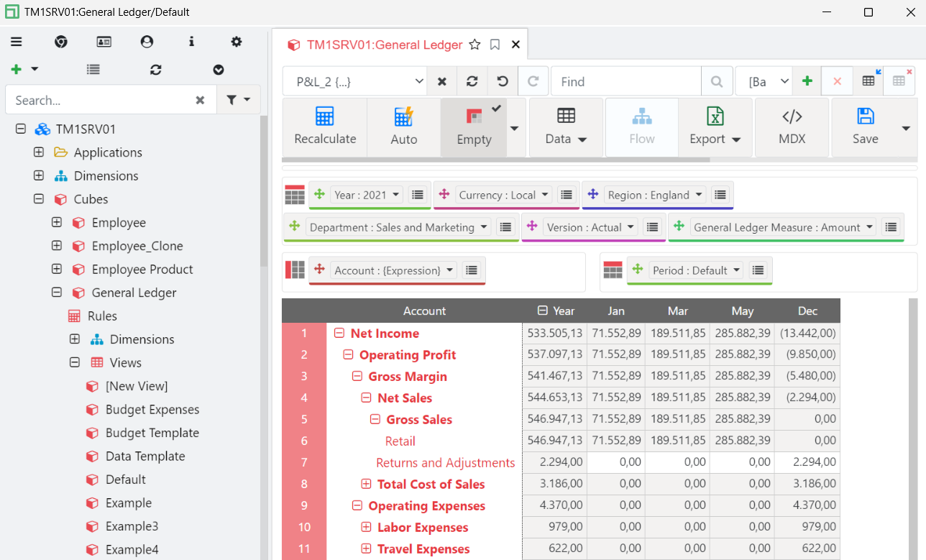Image resolution: width=926 pixels, height=560 pixels.
Task: Expand the Applications tree node
Action: [x=39, y=152]
